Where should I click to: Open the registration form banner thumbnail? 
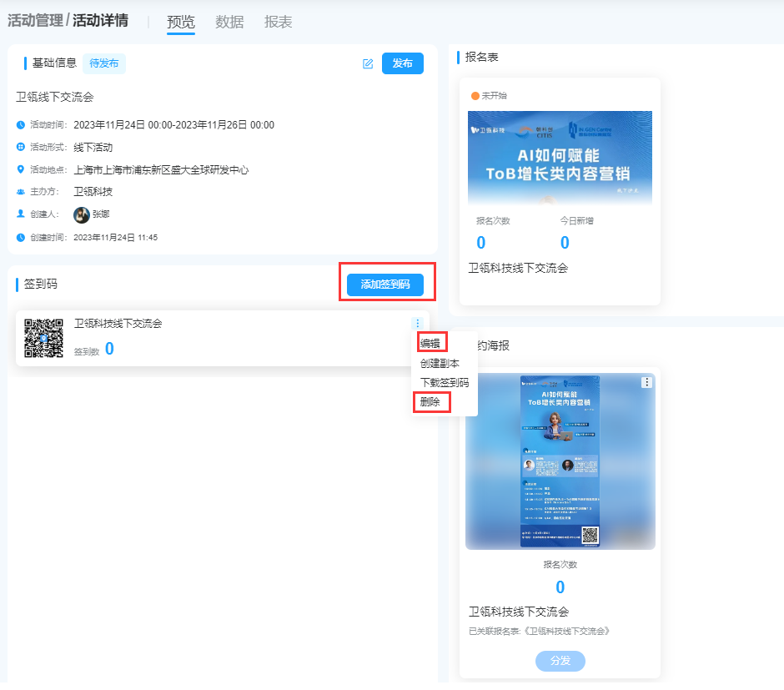point(560,158)
